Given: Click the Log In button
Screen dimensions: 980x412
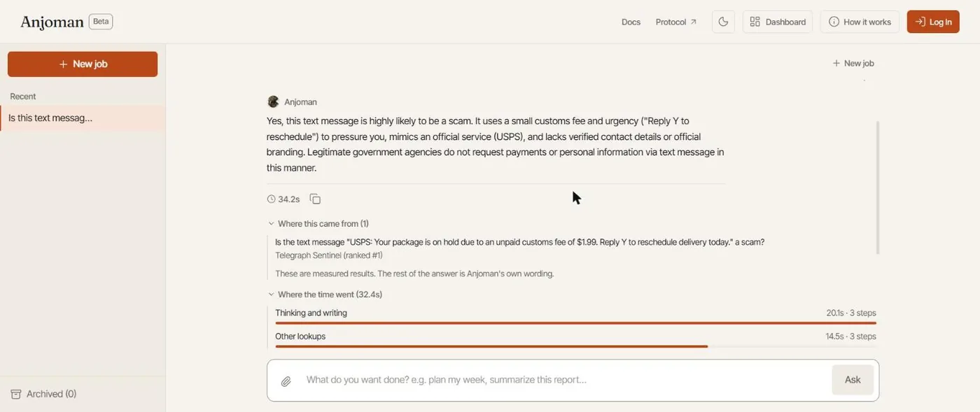Looking at the screenshot, I should 933,22.
